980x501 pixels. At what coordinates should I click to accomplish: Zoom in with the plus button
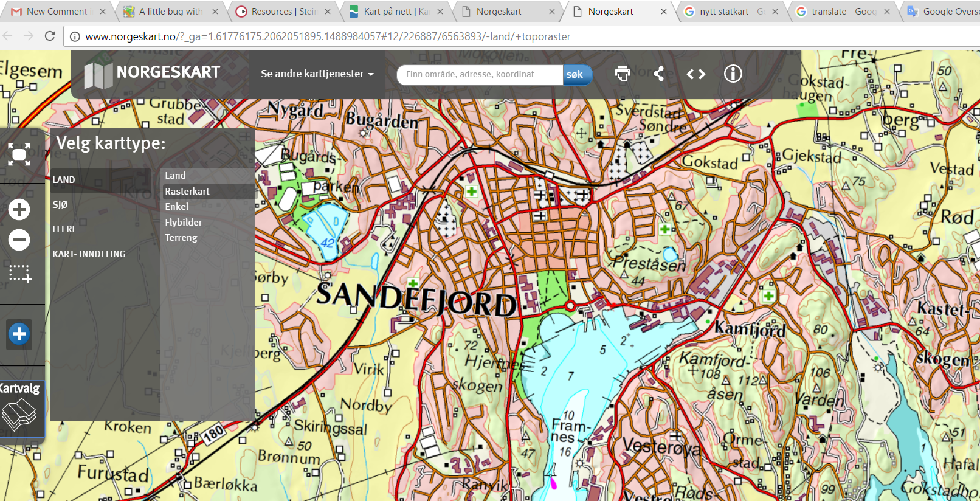click(x=19, y=209)
